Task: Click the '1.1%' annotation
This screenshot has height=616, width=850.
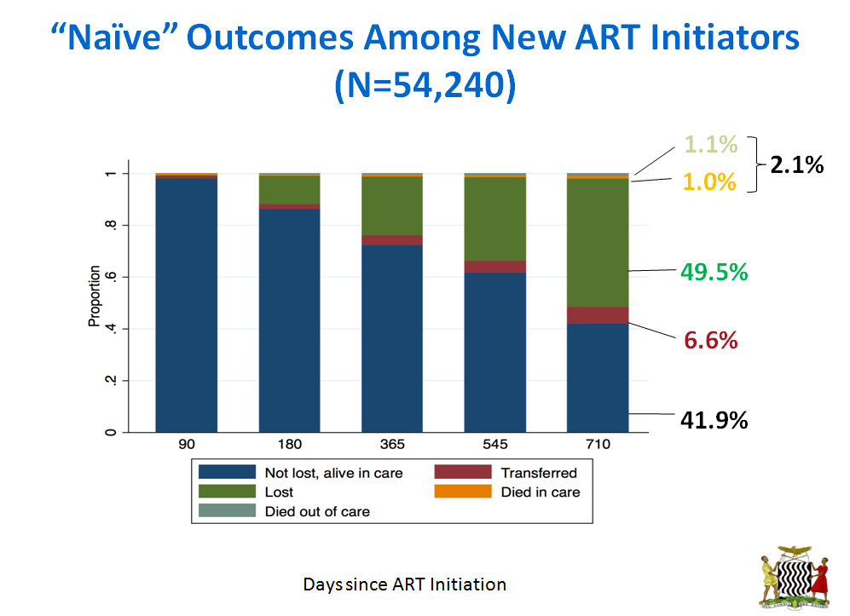Action: pyautogui.click(x=711, y=144)
